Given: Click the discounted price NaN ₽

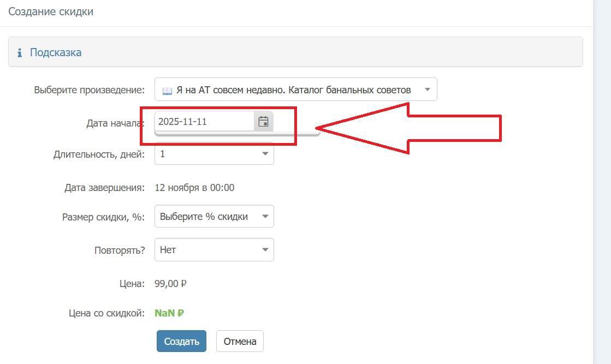Looking at the screenshot, I should coord(169,313).
